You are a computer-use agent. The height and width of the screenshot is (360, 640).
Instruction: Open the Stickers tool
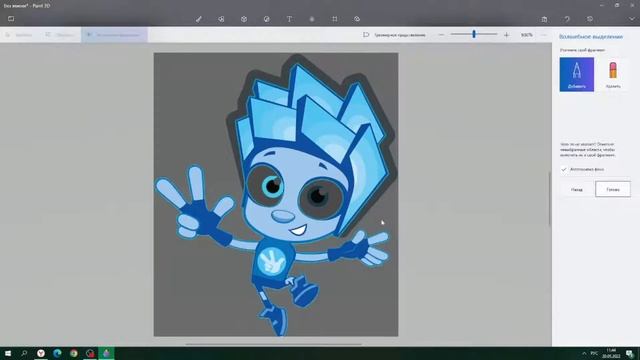coord(267,19)
